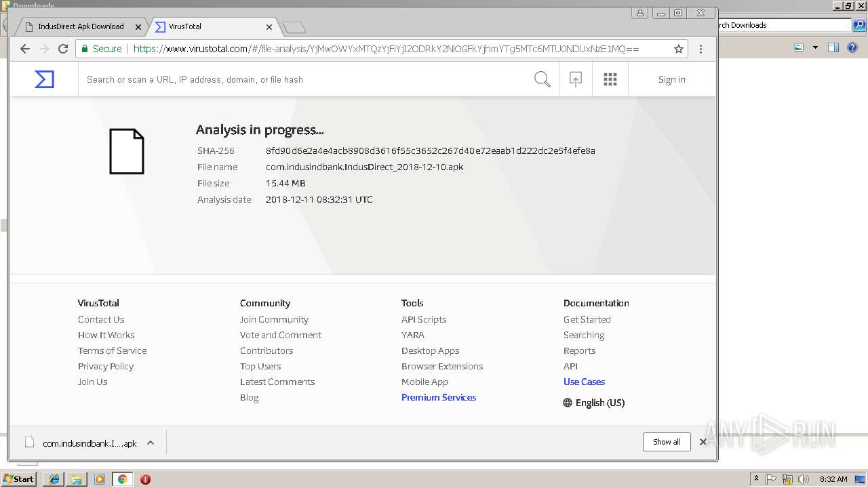
Task: Click the browser address bar URL
Action: tap(386, 49)
